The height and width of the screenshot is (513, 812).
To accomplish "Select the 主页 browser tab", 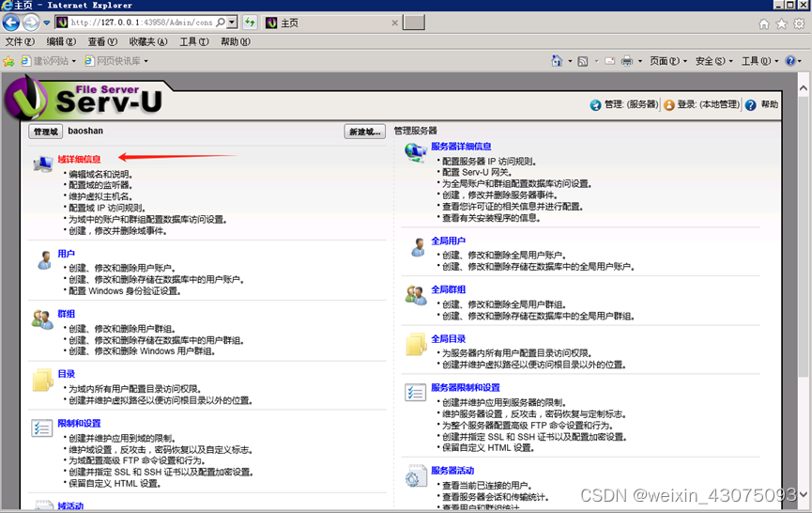I will pos(331,23).
